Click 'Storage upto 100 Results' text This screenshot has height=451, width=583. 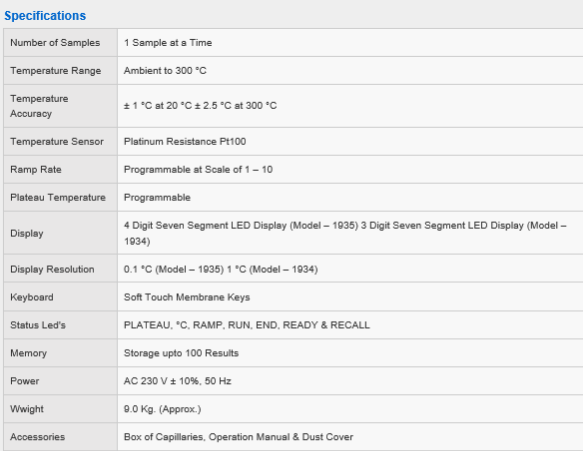181,353
